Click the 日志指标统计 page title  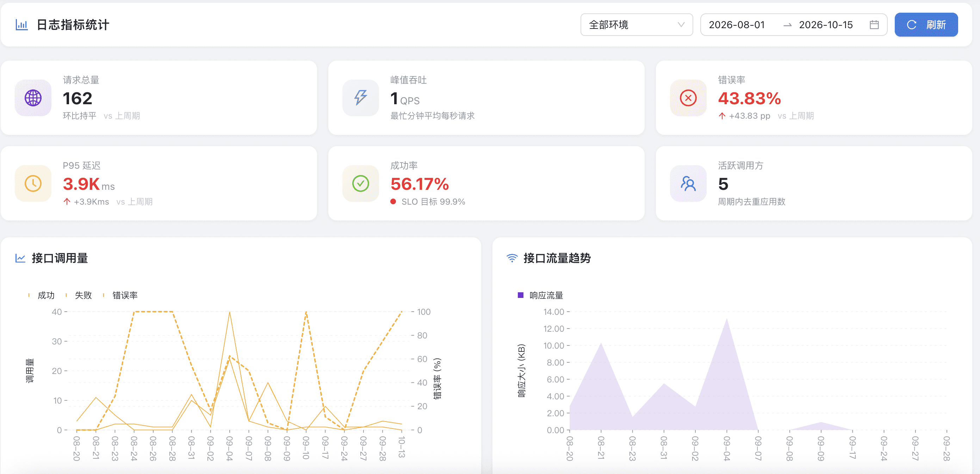click(73, 25)
